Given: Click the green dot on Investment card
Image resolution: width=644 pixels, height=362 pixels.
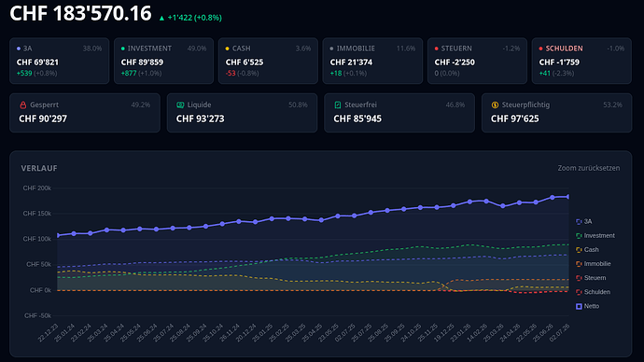Looking at the screenshot, I should [123, 49].
